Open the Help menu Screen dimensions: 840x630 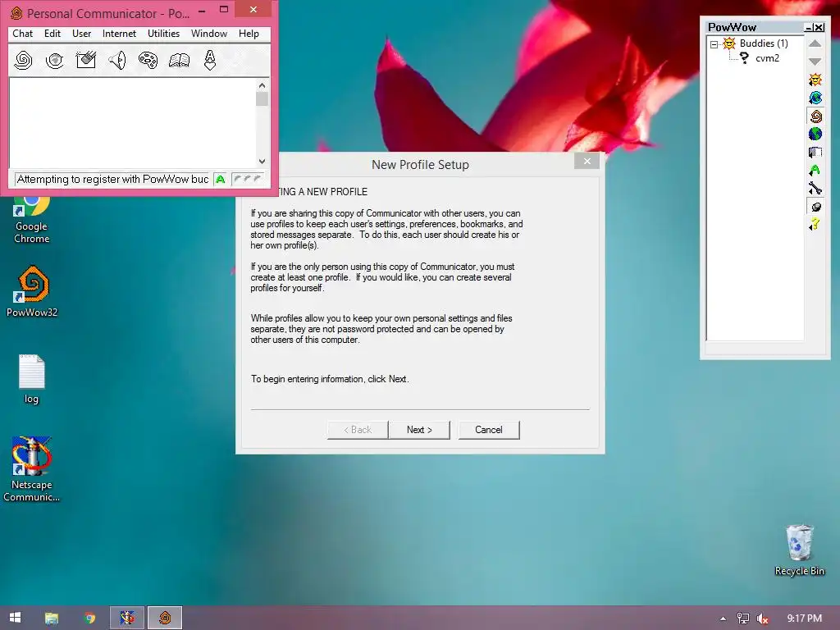click(249, 33)
